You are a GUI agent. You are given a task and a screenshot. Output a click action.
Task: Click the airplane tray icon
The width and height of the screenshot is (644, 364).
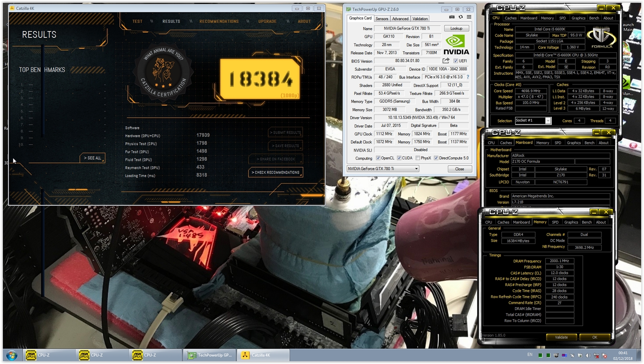572,356
